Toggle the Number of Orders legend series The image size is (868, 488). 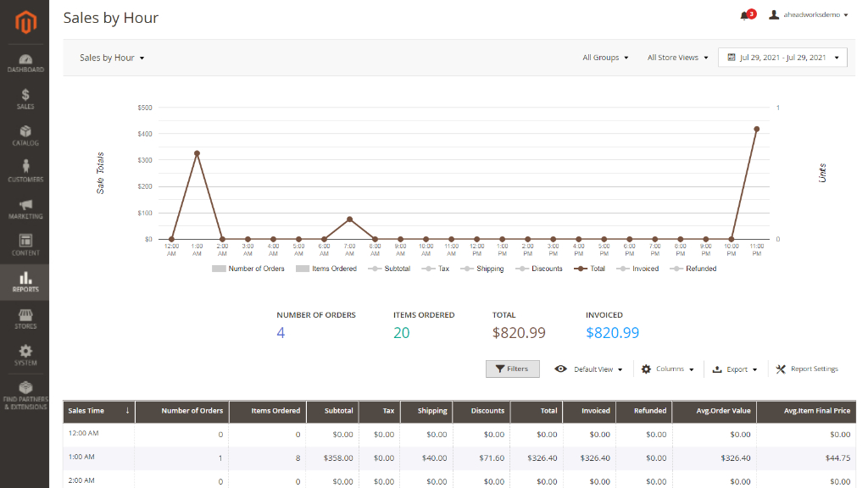(248, 269)
